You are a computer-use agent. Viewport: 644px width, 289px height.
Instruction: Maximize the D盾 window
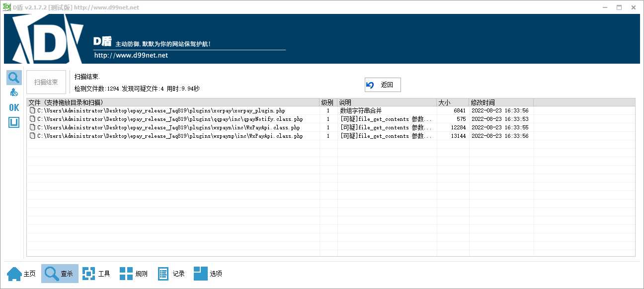619,7
